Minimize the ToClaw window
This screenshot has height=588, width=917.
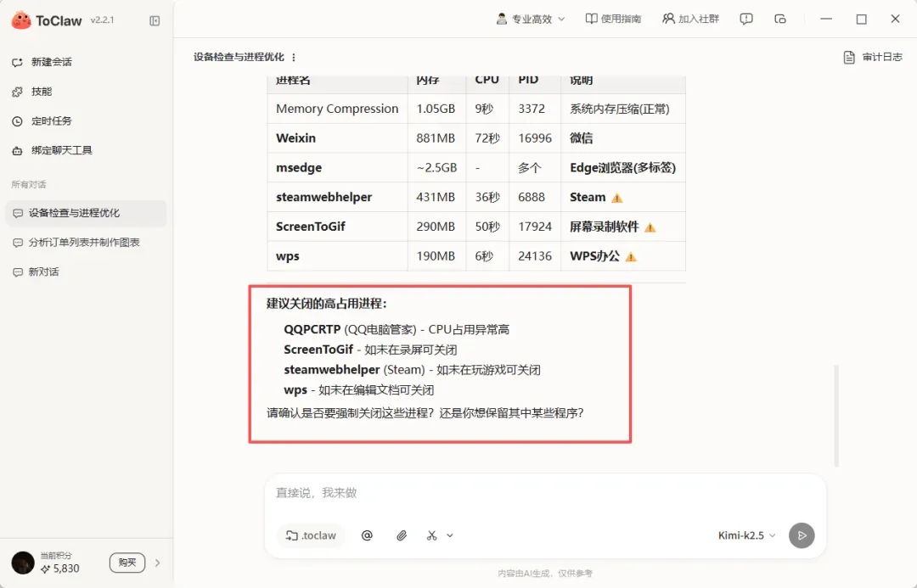coord(826,20)
